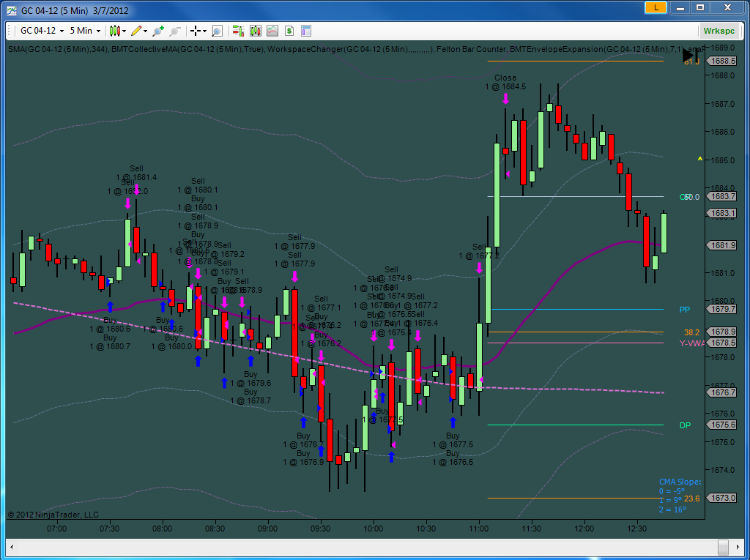Click the data box magnifier icon
Viewport: 750px width, 560px height.
tap(217, 31)
